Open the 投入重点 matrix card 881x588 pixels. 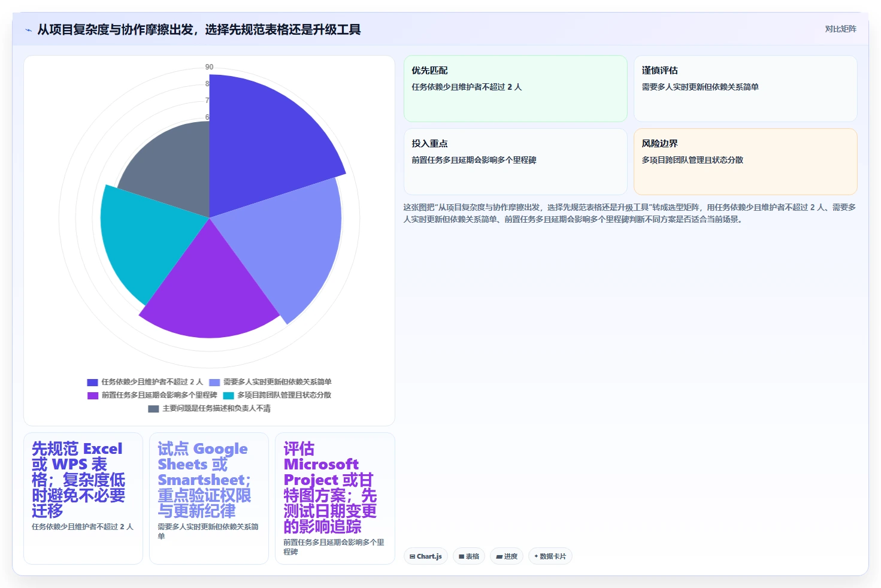coord(515,162)
